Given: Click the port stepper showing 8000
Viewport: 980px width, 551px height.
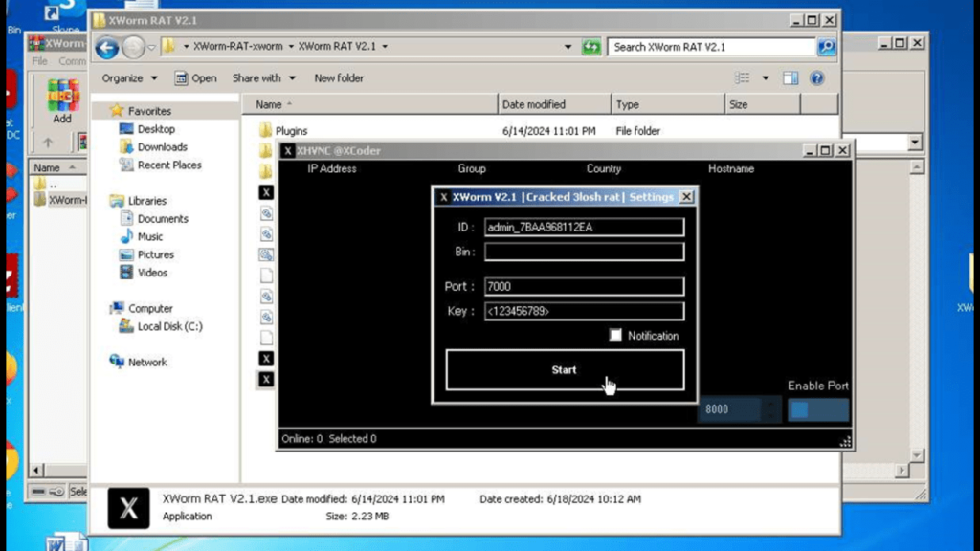Looking at the screenshot, I should pyautogui.click(x=739, y=409).
